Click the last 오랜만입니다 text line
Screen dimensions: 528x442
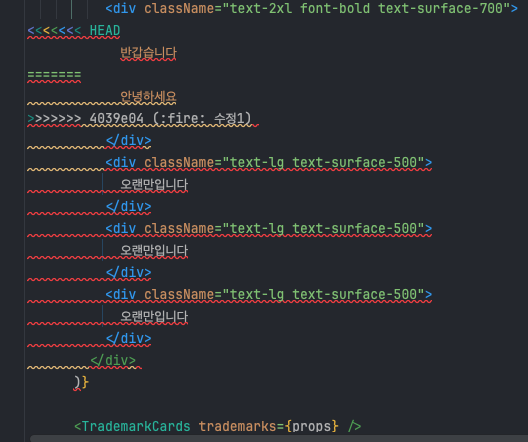[x=154, y=316]
